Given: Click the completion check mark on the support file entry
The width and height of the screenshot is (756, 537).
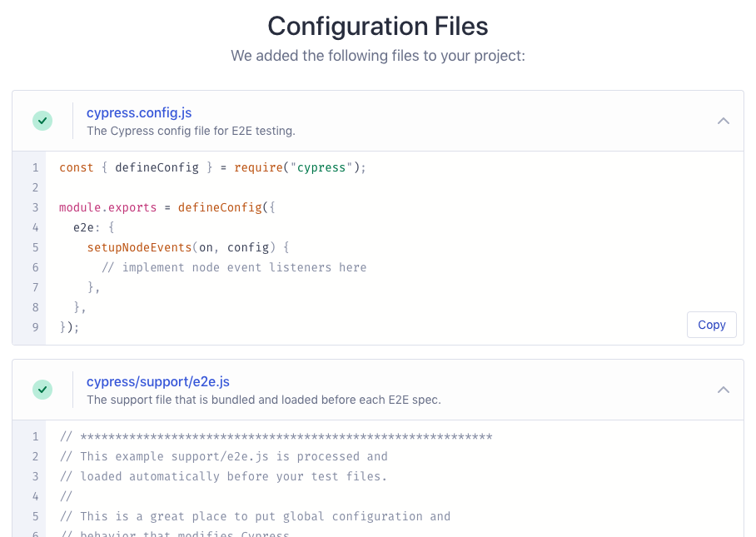Looking at the screenshot, I should click(42, 390).
